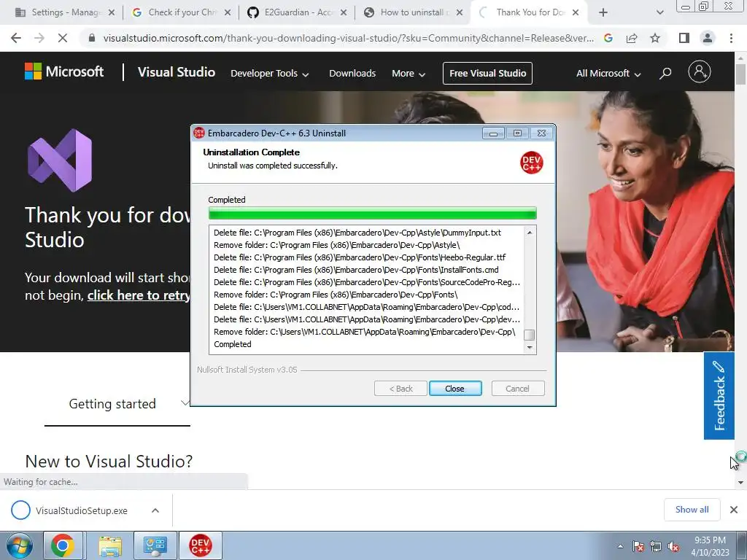Click the URL address field
The width and height of the screenshot is (747, 560).
tap(348, 38)
